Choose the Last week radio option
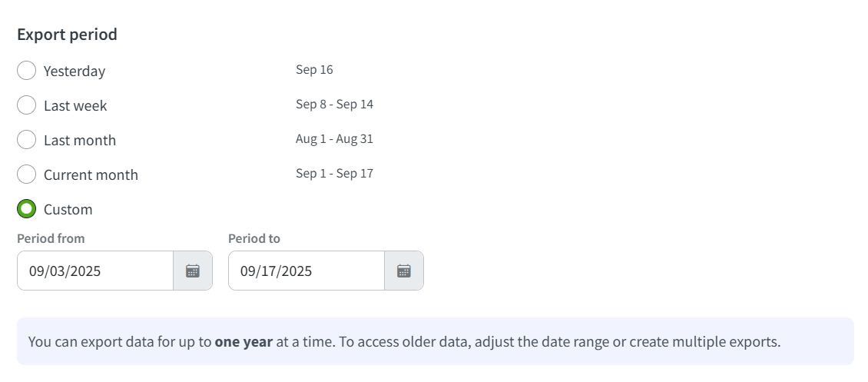Screen dimensions: 868x382 coord(26,105)
